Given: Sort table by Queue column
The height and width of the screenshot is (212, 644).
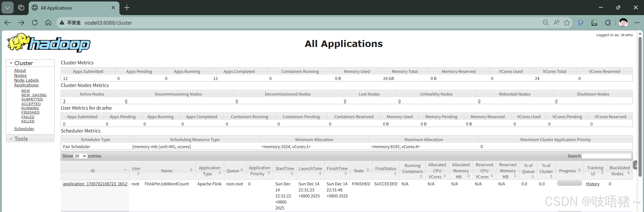Looking at the screenshot, I should click(x=242, y=170).
